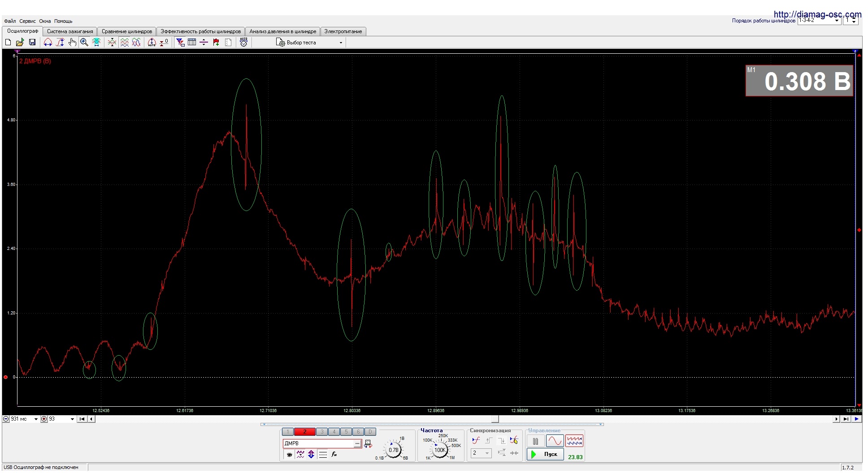Click the channel input swap icon beside ДМРВ

pyautogui.click(x=368, y=444)
